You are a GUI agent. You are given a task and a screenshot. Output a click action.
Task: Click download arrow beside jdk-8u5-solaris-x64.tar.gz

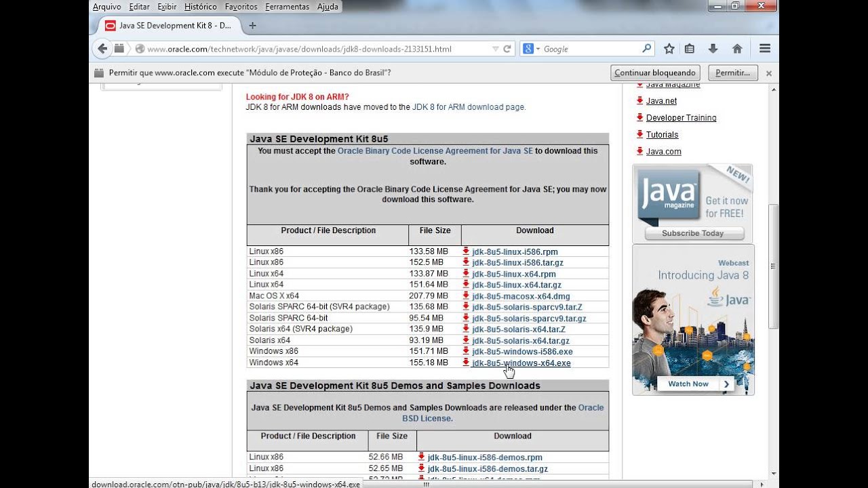[466, 340]
